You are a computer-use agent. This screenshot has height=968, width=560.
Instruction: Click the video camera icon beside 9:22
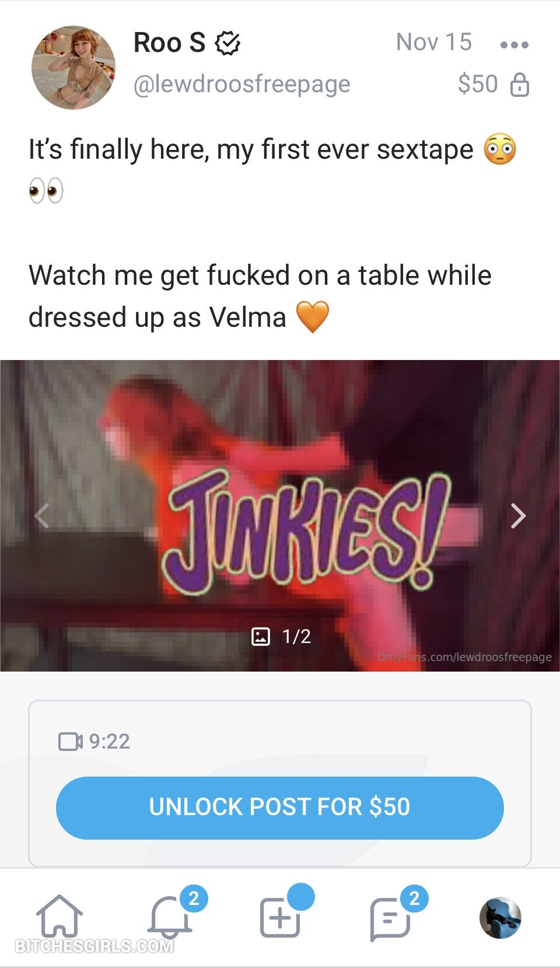point(71,742)
